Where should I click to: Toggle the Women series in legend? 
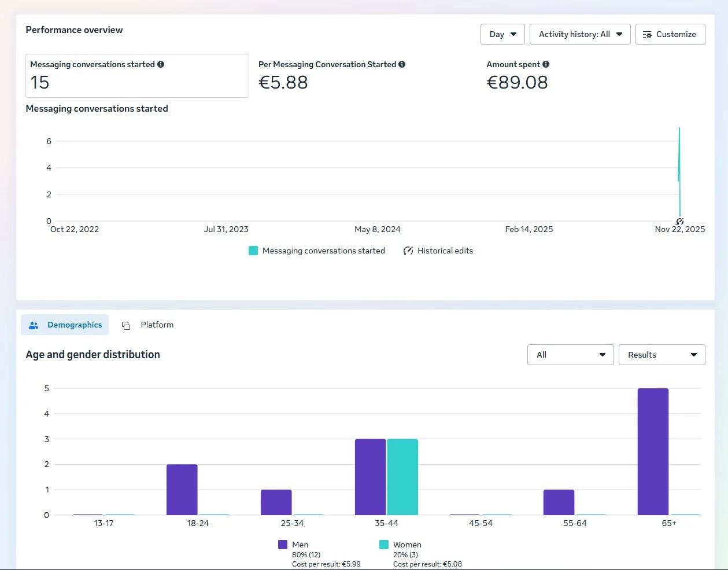384,545
